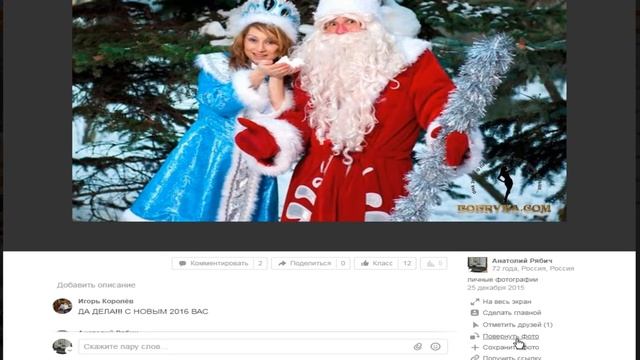Click the plus save photo icon

pos(474,347)
